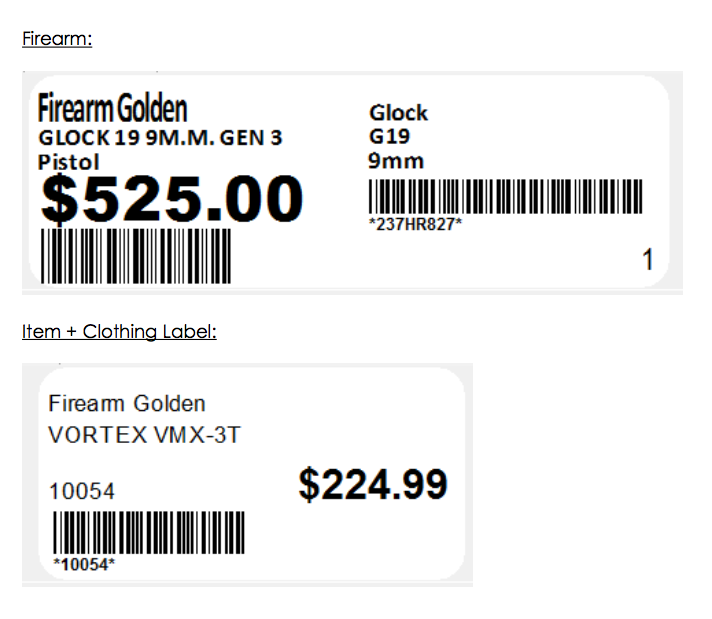
Task: Click the bold "Firearm Golden" title on the firearm label
Action: (x=112, y=109)
